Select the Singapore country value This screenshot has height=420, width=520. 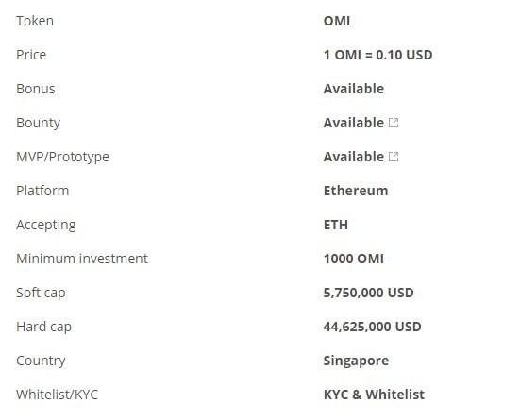(x=356, y=361)
